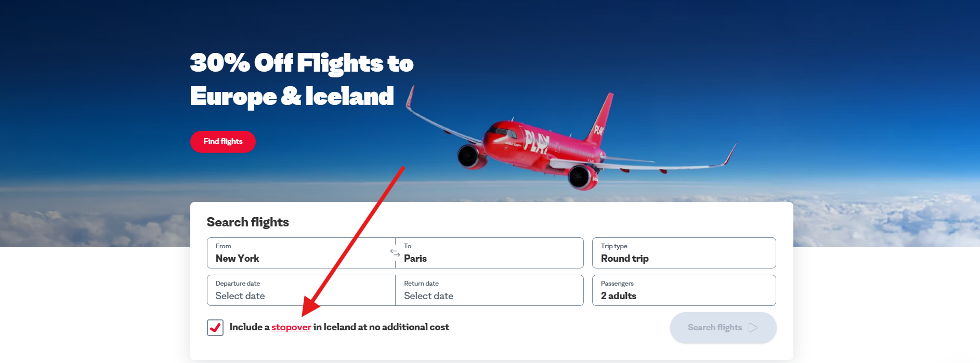
Task: Click the Search flights button text
Action: click(x=714, y=328)
